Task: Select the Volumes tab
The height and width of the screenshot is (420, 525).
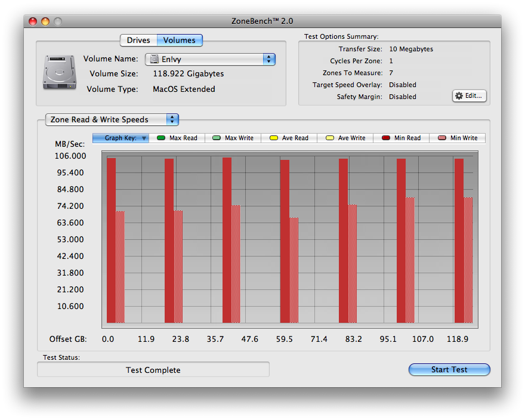Action: (x=180, y=40)
